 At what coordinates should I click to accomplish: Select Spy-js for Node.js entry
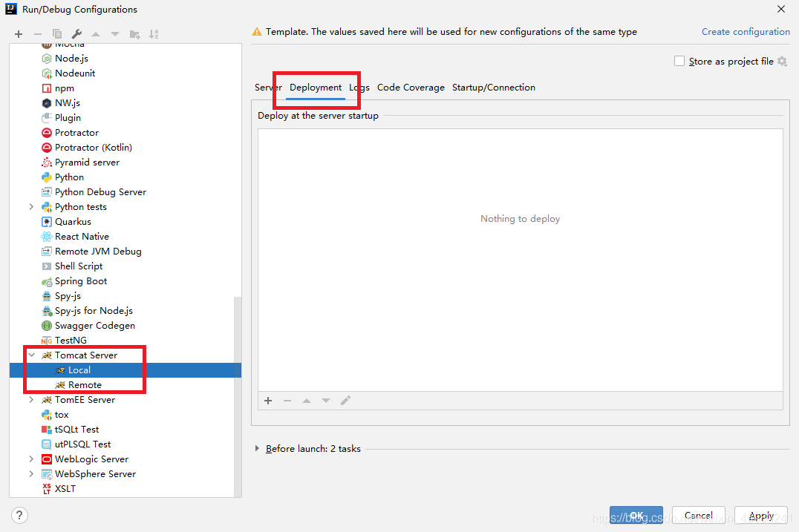(94, 311)
